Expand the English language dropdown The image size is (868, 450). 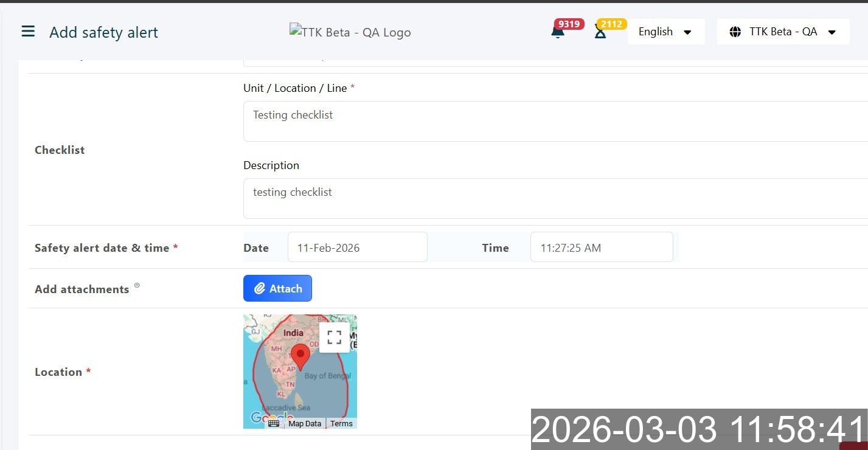click(665, 32)
